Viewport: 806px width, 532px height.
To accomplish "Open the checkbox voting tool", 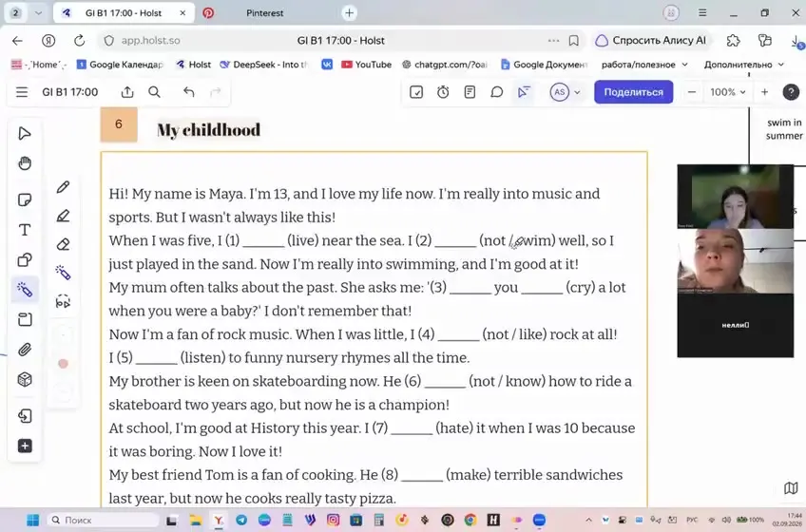I will pyautogui.click(x=416, y=92).
